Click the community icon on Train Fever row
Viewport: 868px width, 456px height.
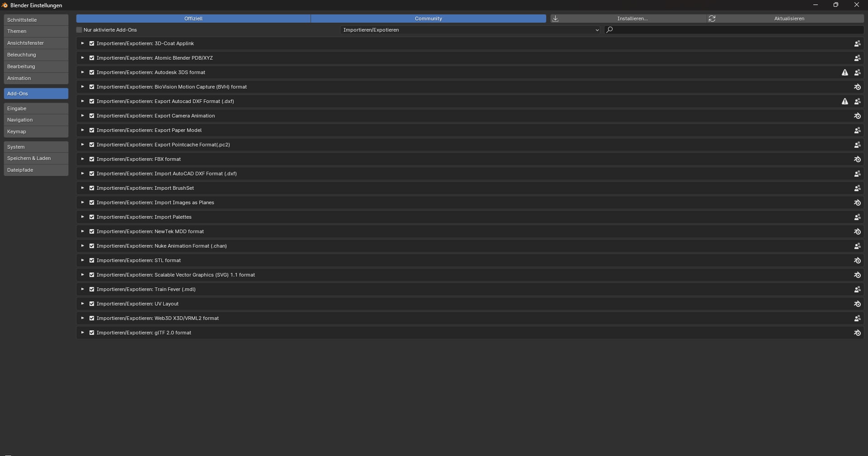click(857, 290)
